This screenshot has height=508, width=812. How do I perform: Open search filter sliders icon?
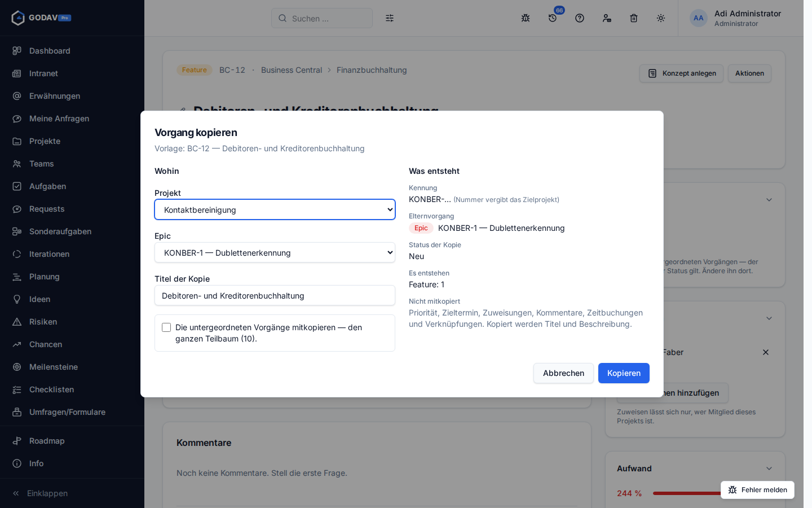pos(390,18)
